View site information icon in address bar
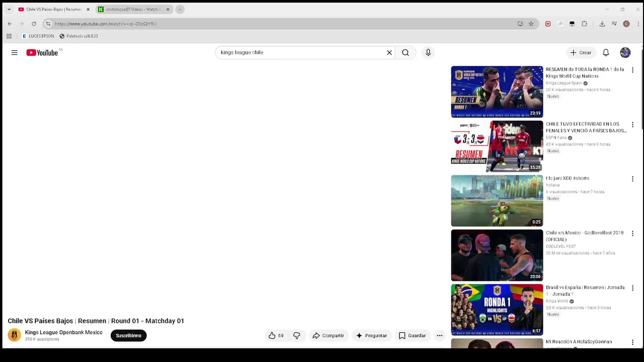Image resolution: width=644 pixels, height=362 pixels. point(48,24)
